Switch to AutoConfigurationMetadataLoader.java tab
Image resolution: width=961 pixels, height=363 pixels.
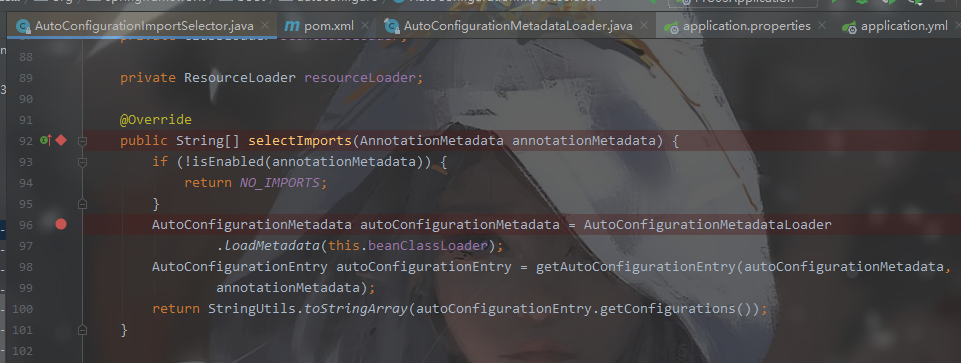tap(518, 26)
